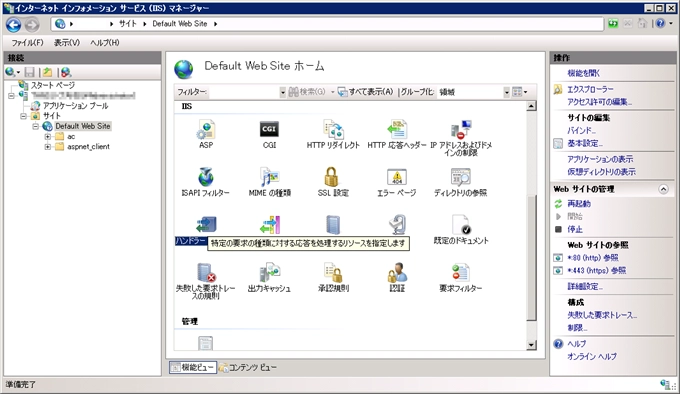Viewport: 680px width, 394px height.
Task: Click 再起動 to restart the site
Action: 579,204
